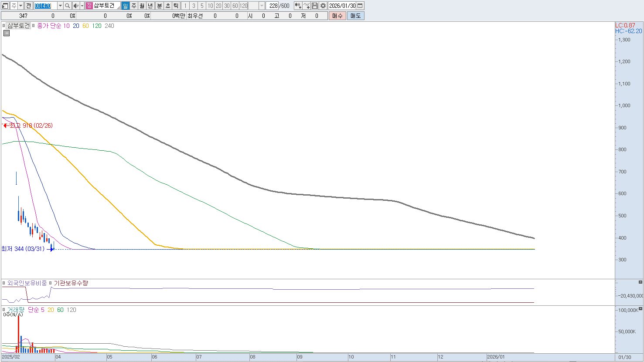644x362 pixels.
Task: Open chart settings gear icon
Action: tap(323, 6)
